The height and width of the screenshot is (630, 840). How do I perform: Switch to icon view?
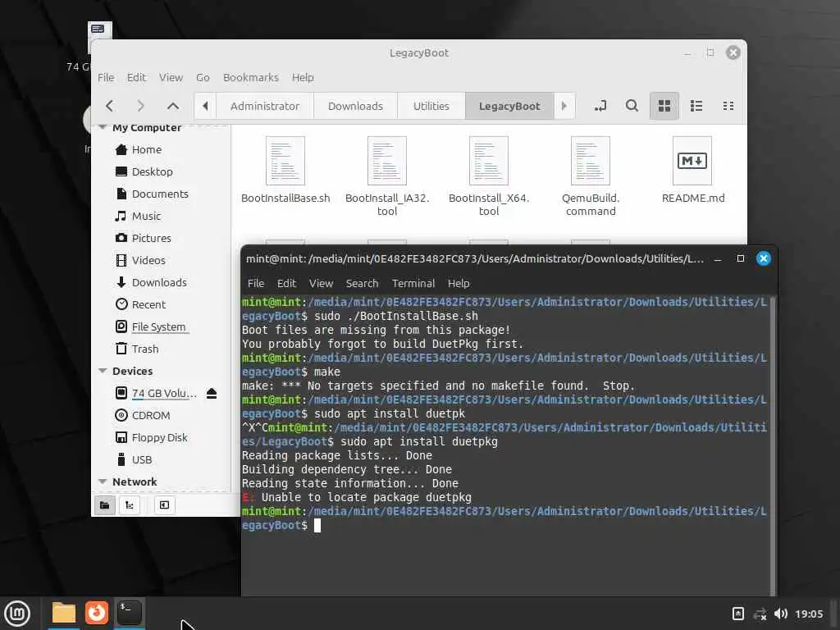click(x=664, y=106)
